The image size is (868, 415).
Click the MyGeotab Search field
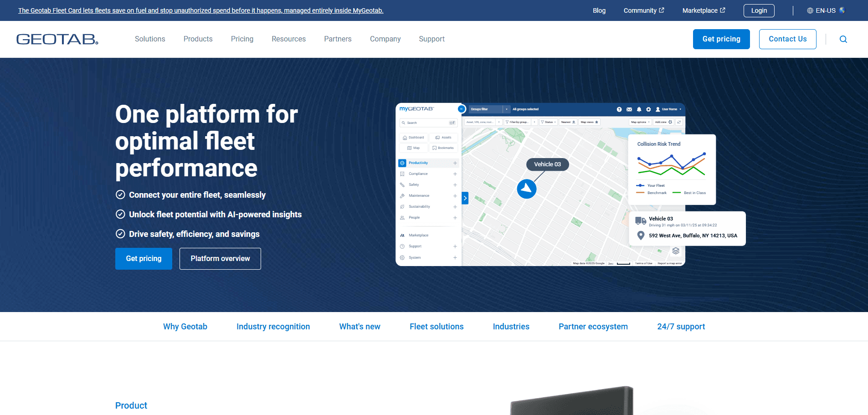tap(428, 123)
